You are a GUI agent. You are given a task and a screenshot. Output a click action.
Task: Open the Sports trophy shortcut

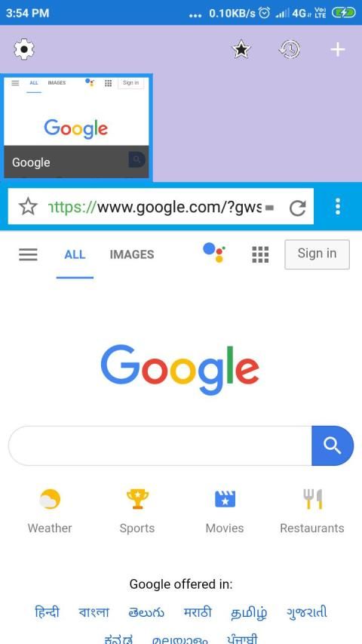pyautogui.click(x=137, y=510)
